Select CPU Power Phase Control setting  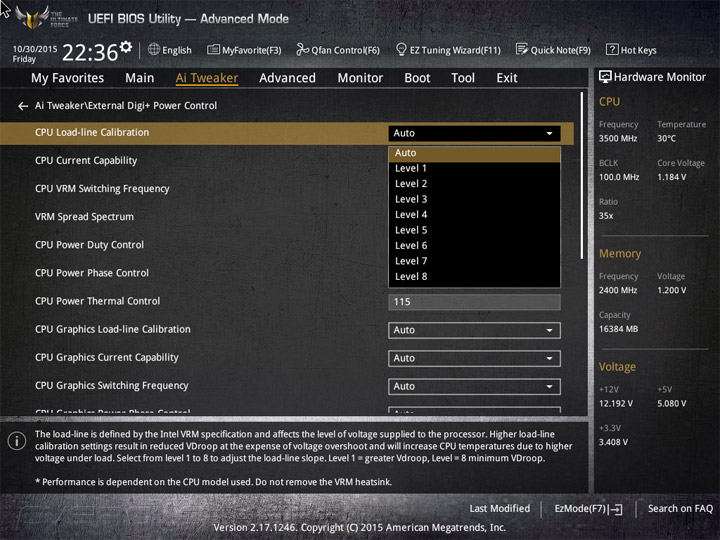[x=92, y=273]
